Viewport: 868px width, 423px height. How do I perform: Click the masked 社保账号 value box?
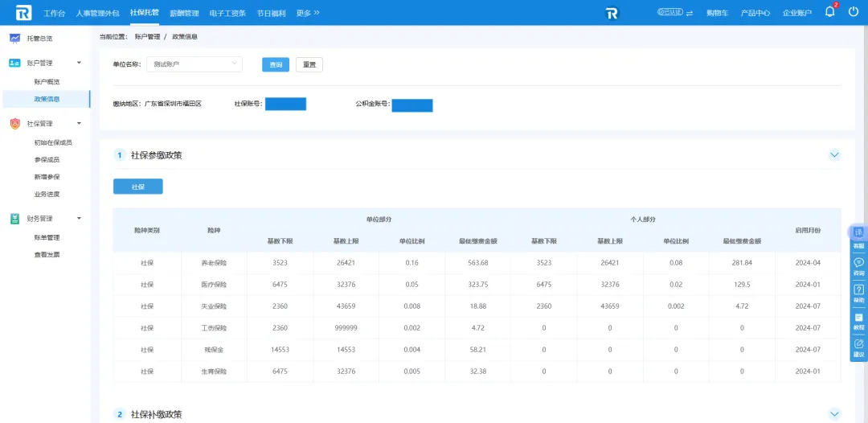tap(285, 104)
